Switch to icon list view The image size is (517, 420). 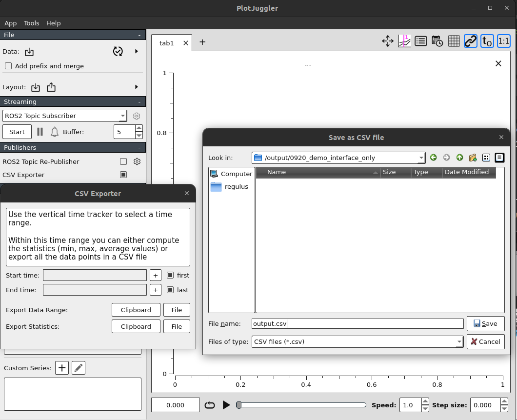coord(486,158)
